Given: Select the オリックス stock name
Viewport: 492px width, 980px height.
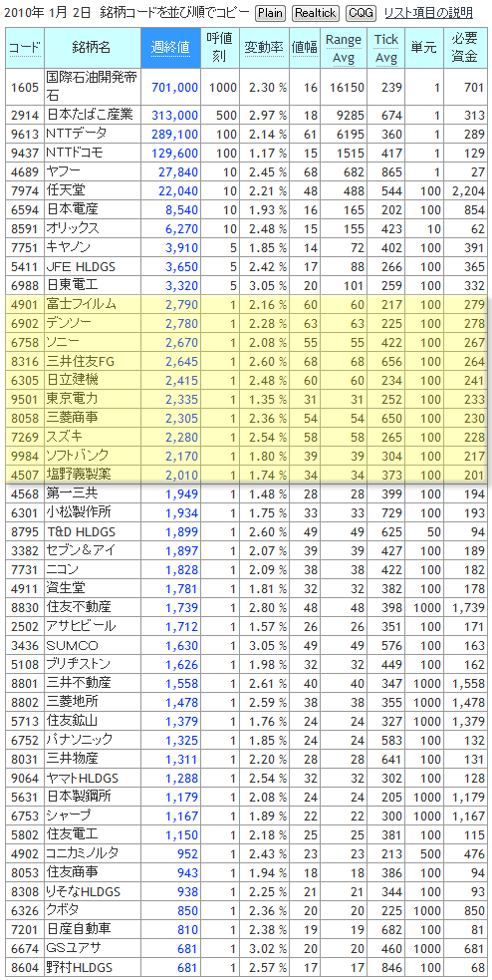Looking at the screenshot, I should [x=73, y=227].
